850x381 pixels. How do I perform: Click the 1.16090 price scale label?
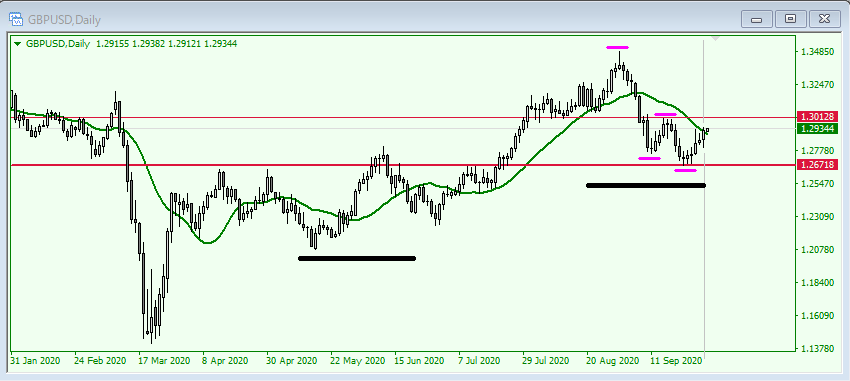818,315
